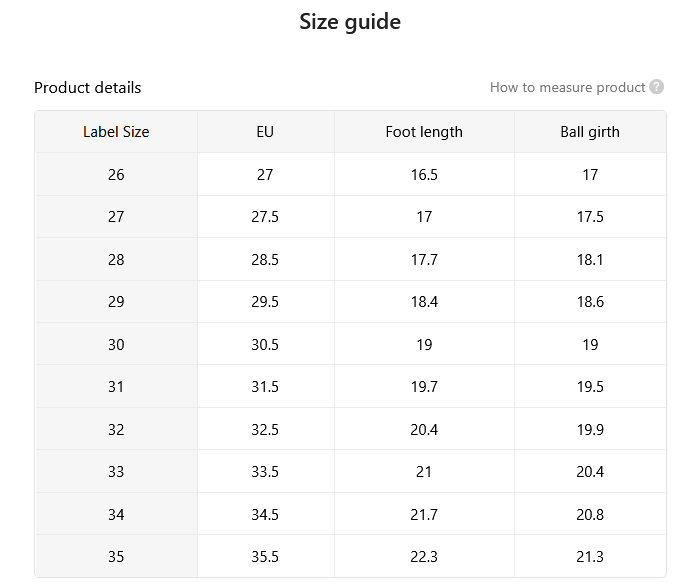This screenshot has width=677, height=583.
Task: Select label size 26 row cell
Action: [x=116, y=174]
